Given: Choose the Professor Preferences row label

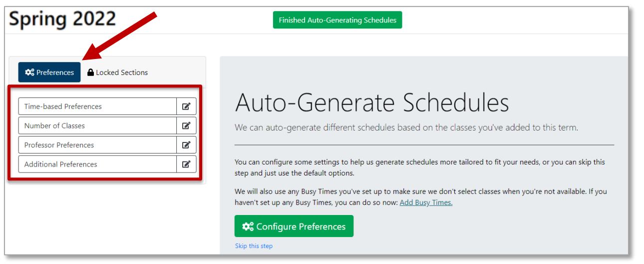Looking at the screenshot, I should 59,145.
